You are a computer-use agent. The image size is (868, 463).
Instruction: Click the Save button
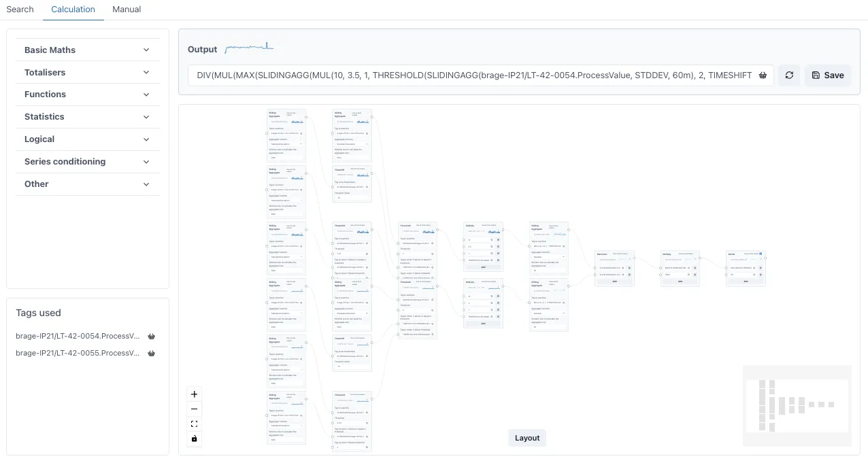(x=827, y=75)
